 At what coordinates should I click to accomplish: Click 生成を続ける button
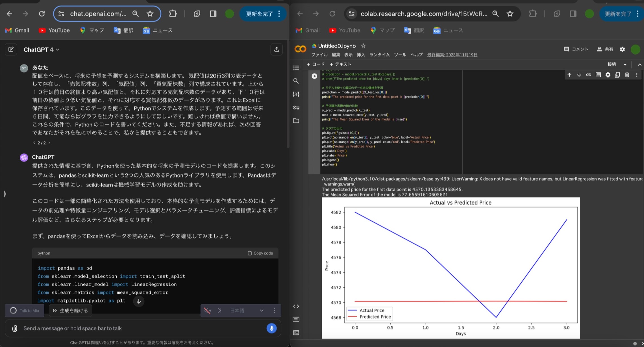coord(70,311)
